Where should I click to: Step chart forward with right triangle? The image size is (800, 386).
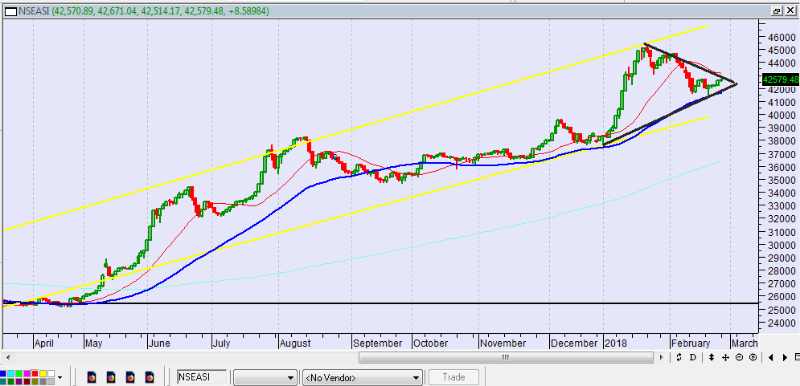(x=785, y=357)
